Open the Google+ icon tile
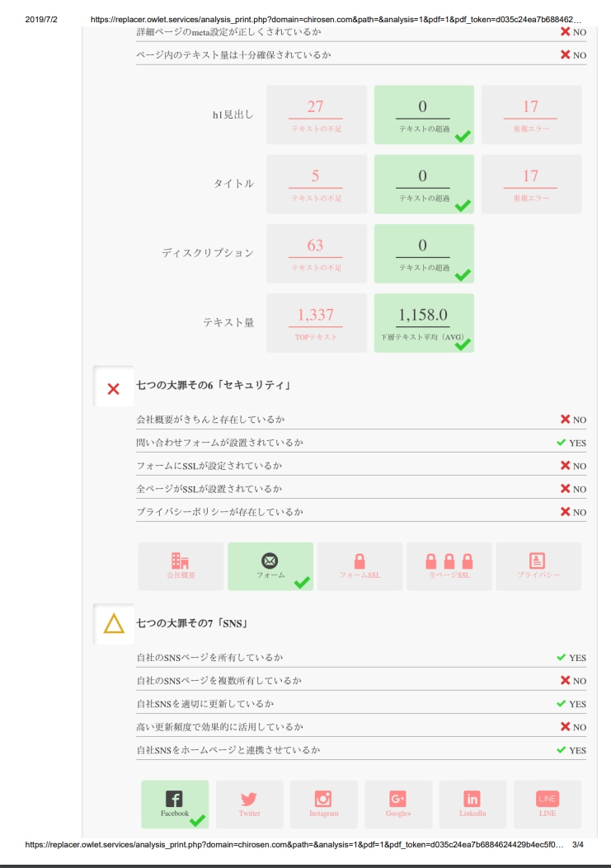 398,804
